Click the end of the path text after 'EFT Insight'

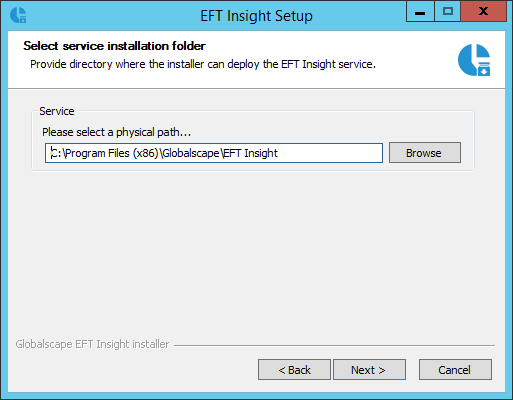pyautogui.click(x=278, y=153)
